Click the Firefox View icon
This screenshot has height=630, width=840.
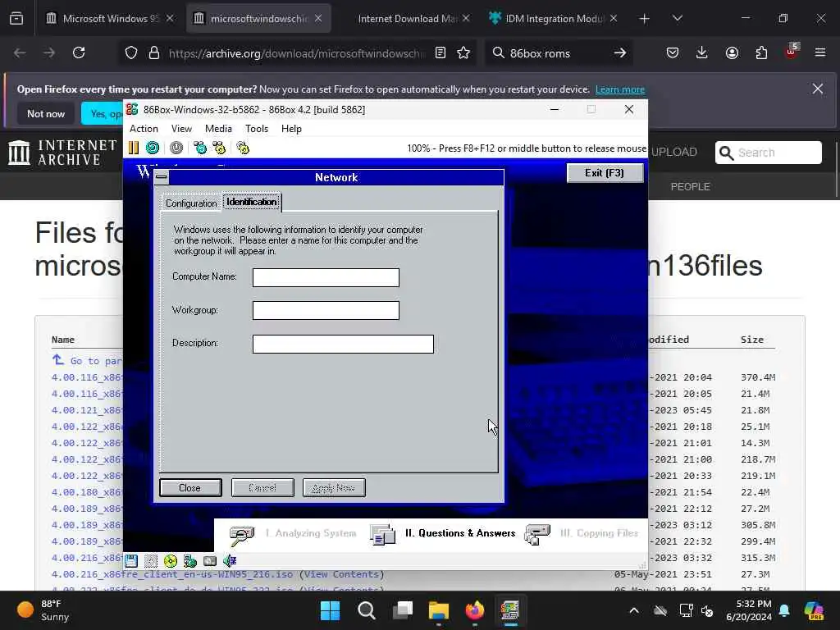(16, 19)
